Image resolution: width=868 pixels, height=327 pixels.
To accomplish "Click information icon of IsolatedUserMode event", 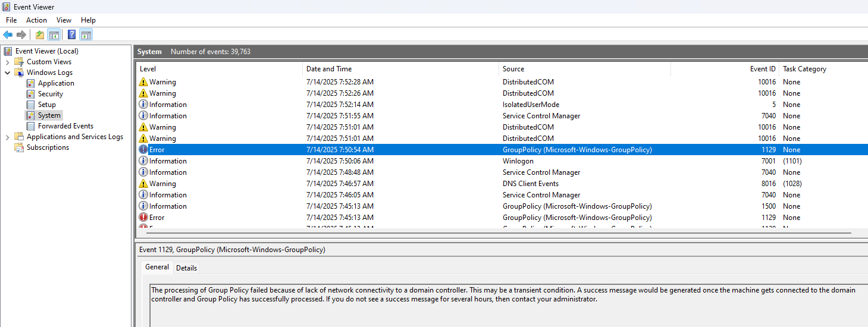I will tap(143, 105).
